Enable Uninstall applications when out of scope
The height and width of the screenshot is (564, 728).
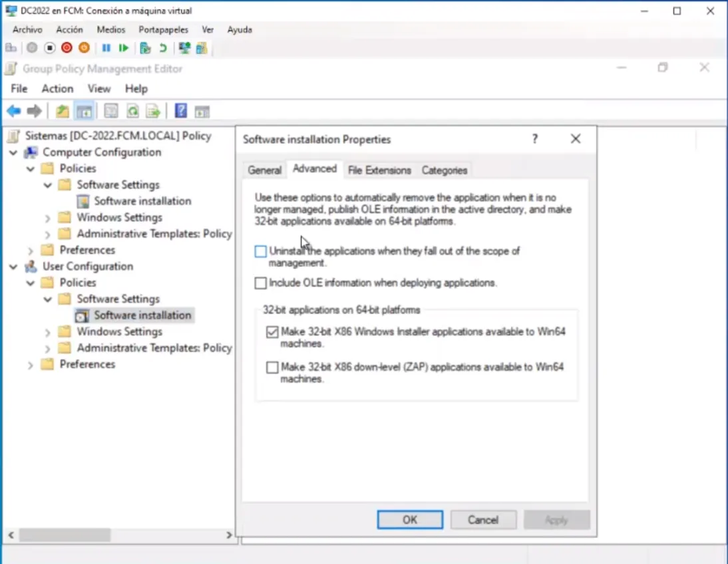(x=261, y=251)
